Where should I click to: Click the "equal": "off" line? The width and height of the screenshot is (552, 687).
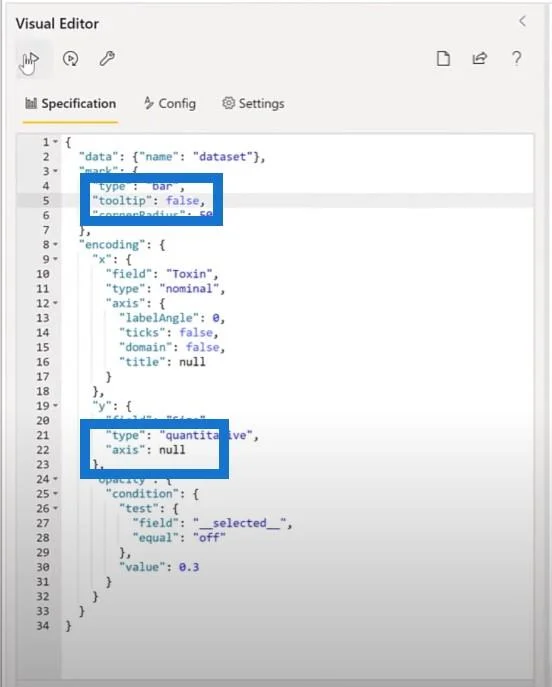[179, 538]
